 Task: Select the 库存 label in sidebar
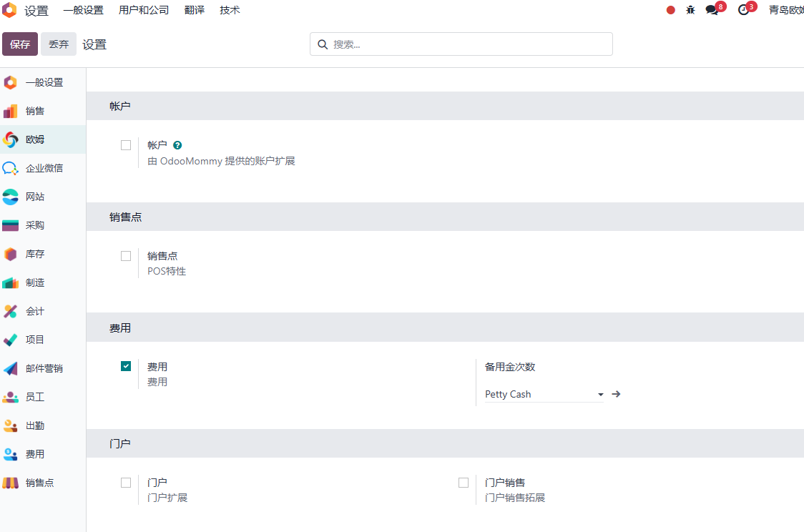pos(35,255)
